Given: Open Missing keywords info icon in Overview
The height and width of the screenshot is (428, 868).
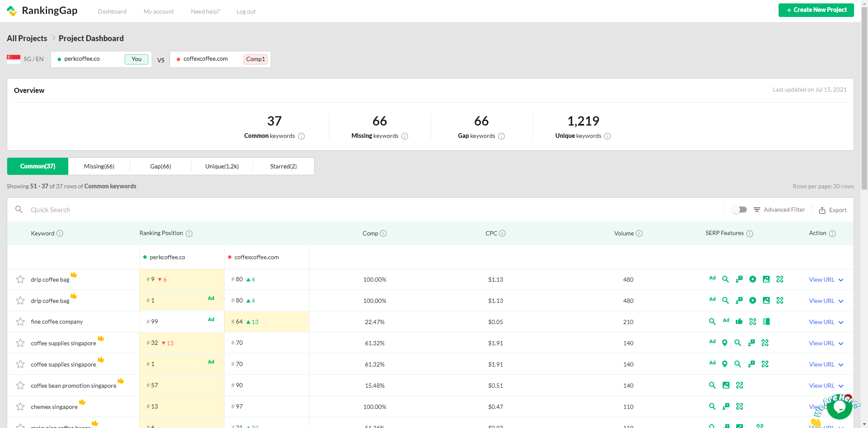Looking at the screenshot, I should 405,136.
